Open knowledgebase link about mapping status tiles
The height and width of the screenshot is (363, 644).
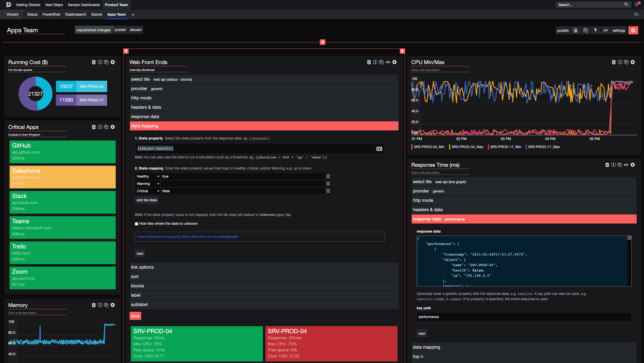[x=188, y=237]
